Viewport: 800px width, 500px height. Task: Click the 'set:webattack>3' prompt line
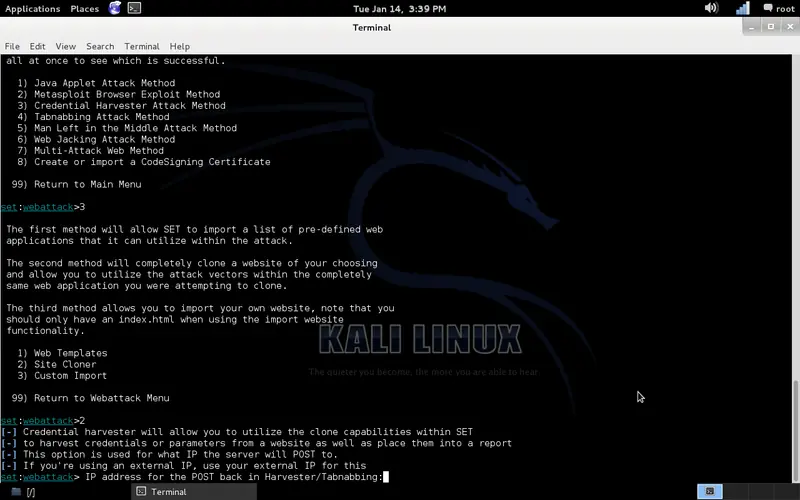tap(43, 207)
